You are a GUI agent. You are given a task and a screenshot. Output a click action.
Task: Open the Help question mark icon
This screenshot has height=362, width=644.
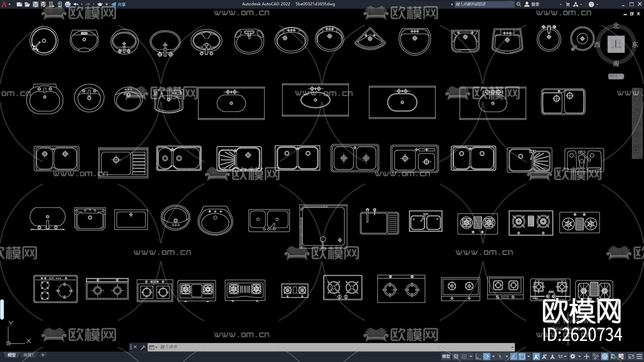(591, 4)
